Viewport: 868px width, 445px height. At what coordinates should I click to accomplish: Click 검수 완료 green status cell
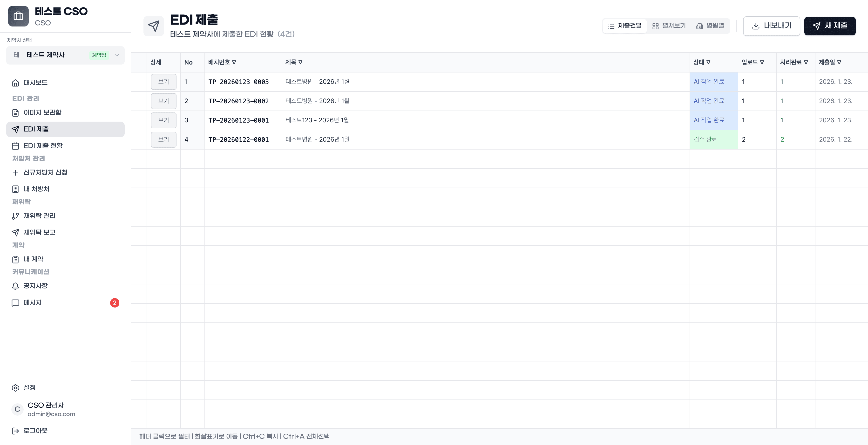click(713, 139)
